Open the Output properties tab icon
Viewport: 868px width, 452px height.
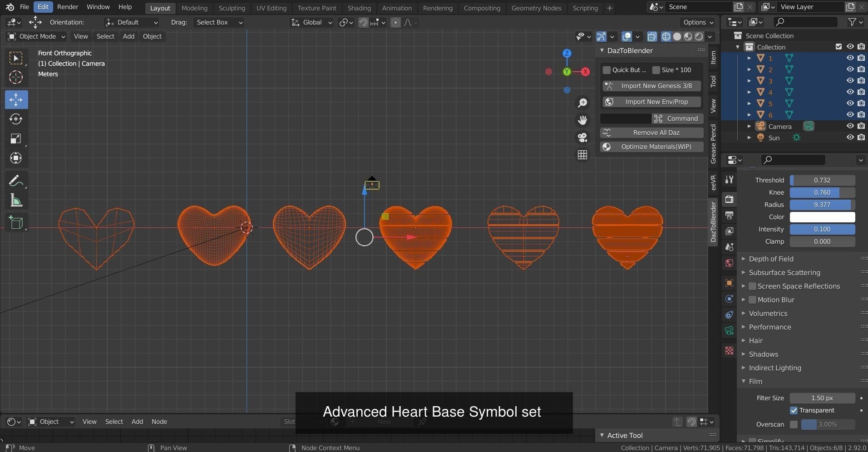click(x=729, y=215)
